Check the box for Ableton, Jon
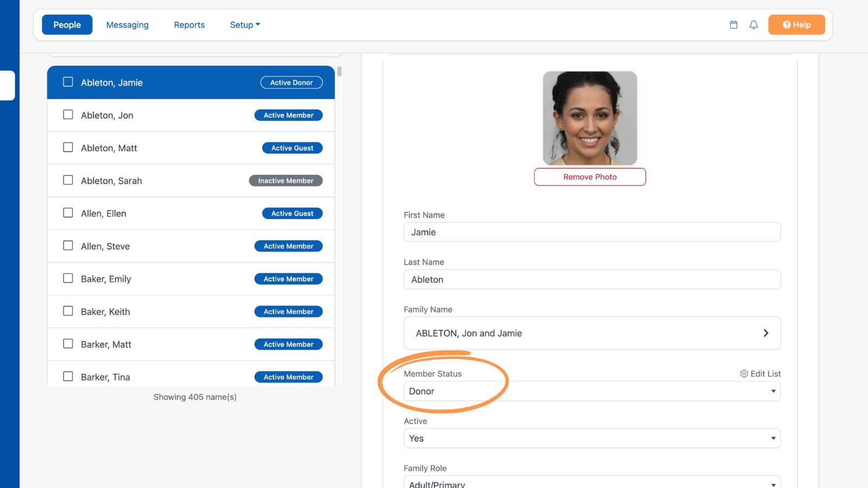This screenshot has width=868, height=488. point(68,114)
